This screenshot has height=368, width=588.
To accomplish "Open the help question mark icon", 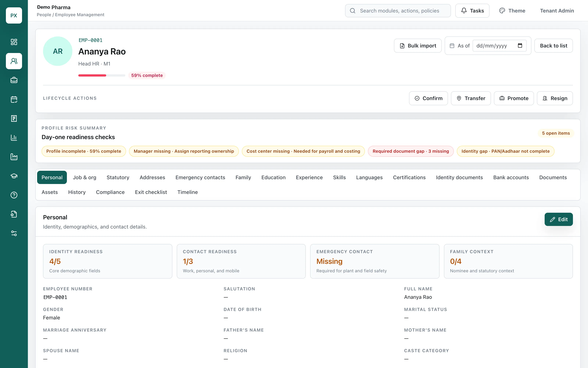I will tap(14, 195).
